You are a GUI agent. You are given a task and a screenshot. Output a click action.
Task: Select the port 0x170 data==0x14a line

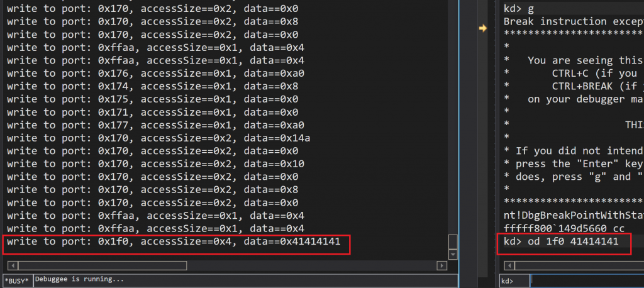click(158, 138)
